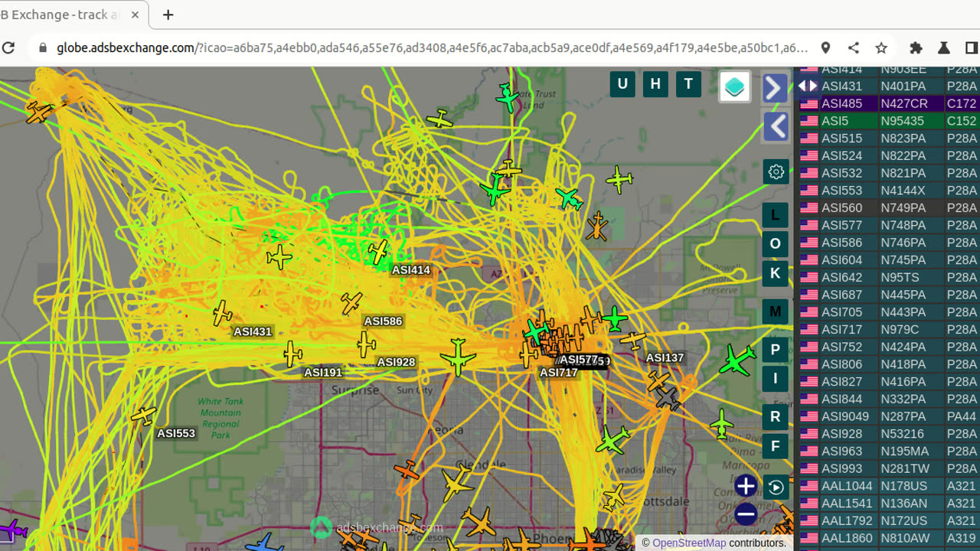Image resolution: width=980 pixels, height=551 pixels.
Task: Click the right arrow sidebar button
Action: [775, 88]
